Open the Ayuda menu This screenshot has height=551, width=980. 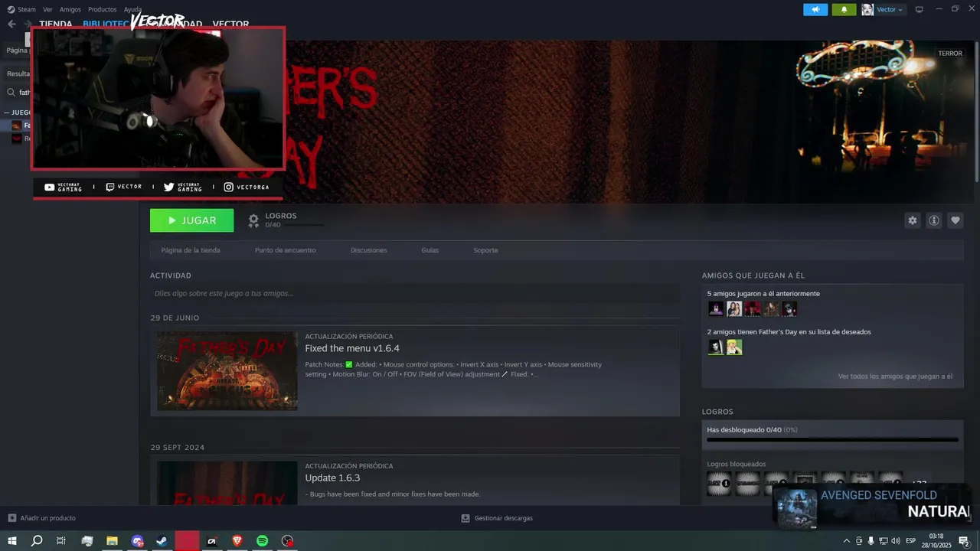(132, 9)
